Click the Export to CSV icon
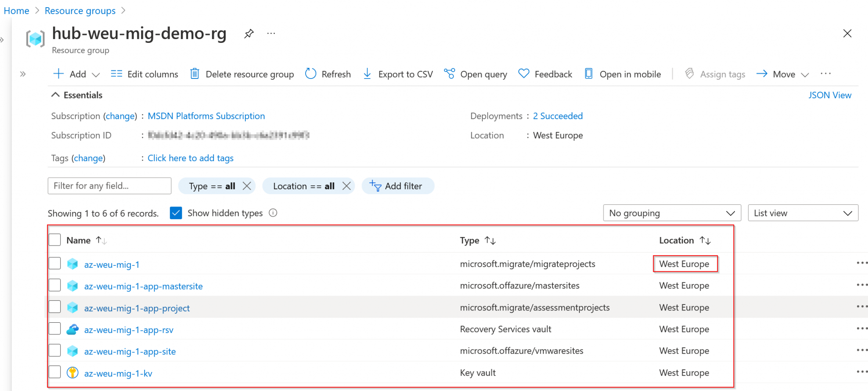Screen dimensions: 868x391 (x=367, y=74)
